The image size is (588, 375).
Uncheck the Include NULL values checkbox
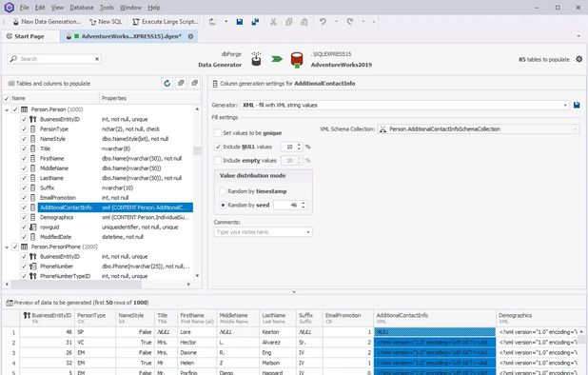[218, 147]
